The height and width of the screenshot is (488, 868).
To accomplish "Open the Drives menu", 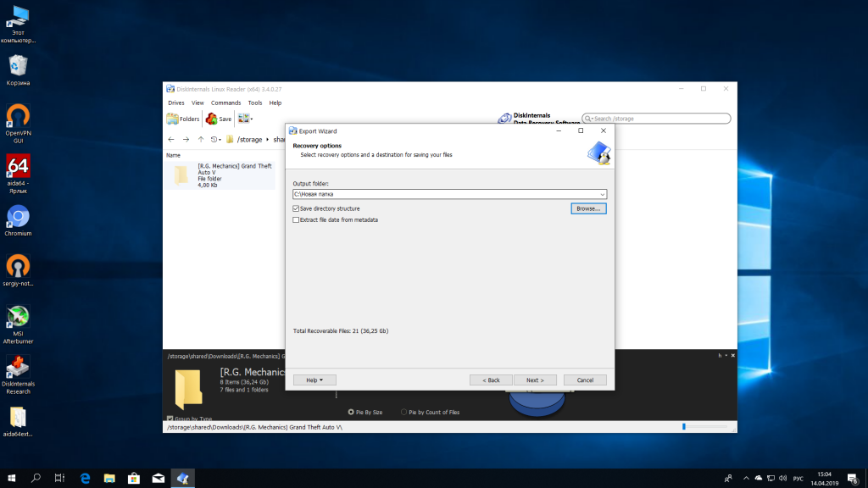I will point(175,103).
